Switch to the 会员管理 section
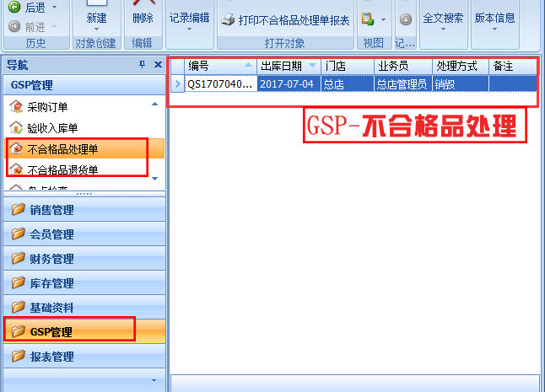This screenshot has width=545, height=392. point(51,234)
